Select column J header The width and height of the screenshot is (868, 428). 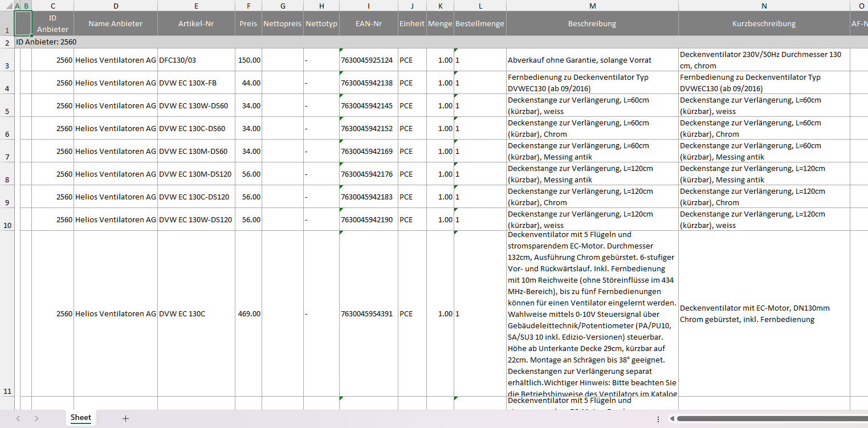coord(412,6)
